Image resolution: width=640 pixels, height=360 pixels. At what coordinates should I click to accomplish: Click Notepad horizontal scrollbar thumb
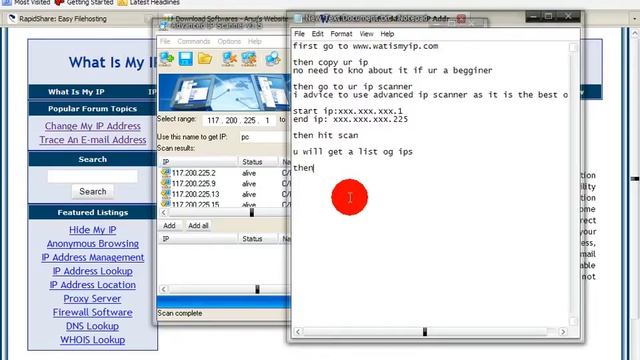(x=424, y=332)
